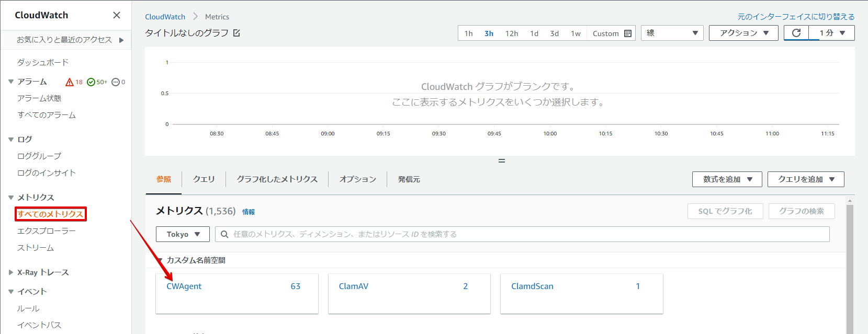
Task: Open the アクション dropdown
Action: point(743,33)
